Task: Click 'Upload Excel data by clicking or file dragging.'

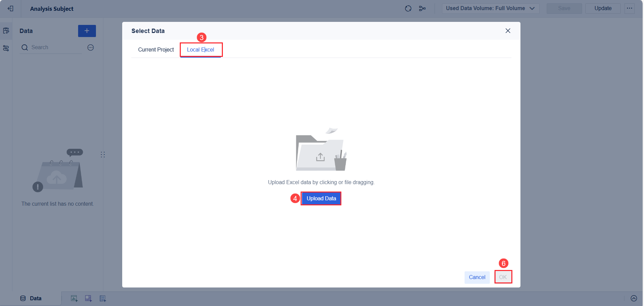Action: pos(321,182)
